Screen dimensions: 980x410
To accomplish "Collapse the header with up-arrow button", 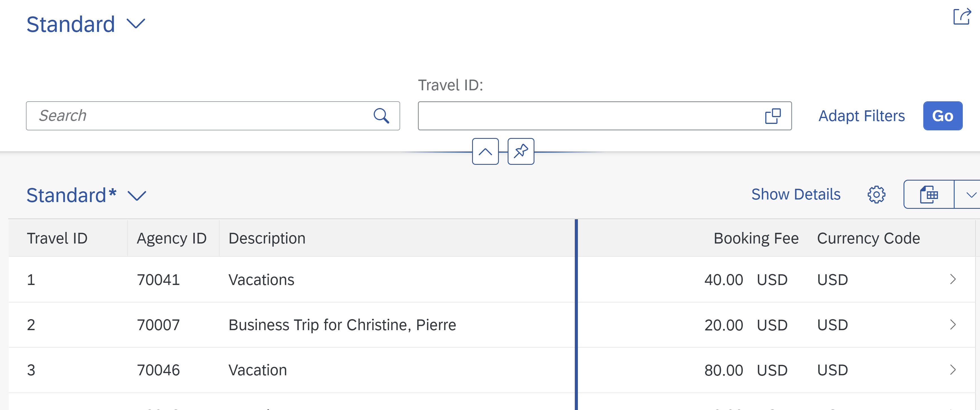I will point(485,151).
